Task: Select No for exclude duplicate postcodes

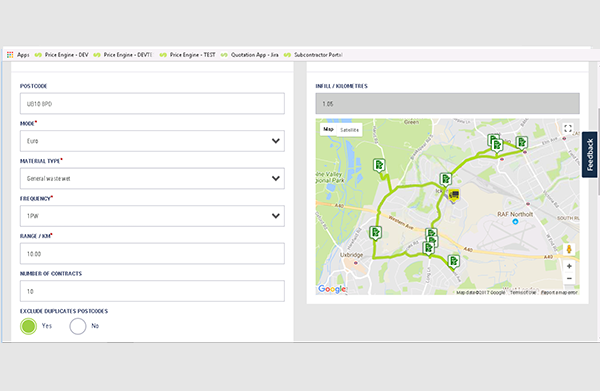Action: [x=78, y=326]
